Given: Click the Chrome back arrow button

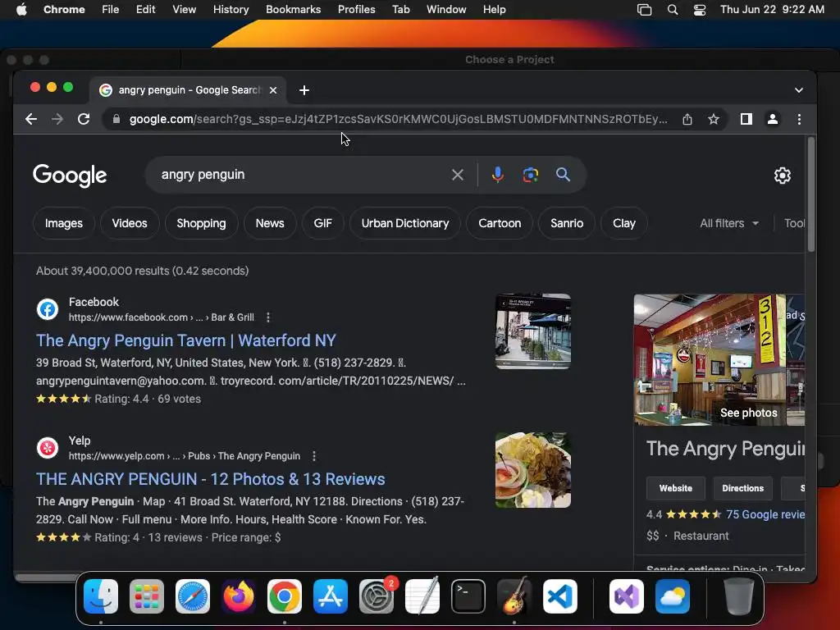Looking at the screenshot, I should 31,119.
